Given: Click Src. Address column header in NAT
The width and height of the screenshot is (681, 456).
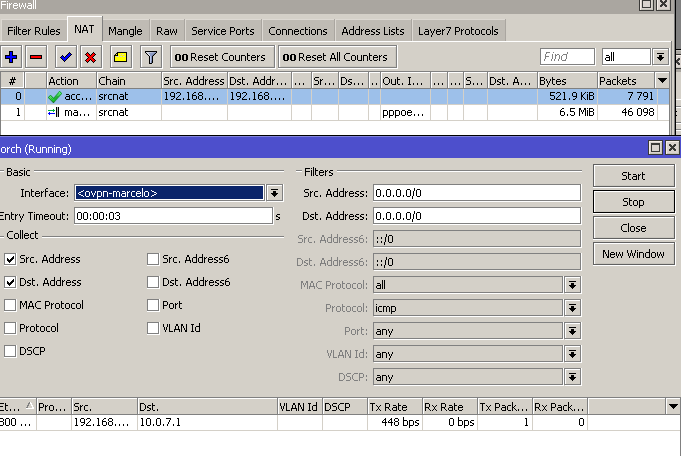Looking at the screenshot, I should pos(194,81).
